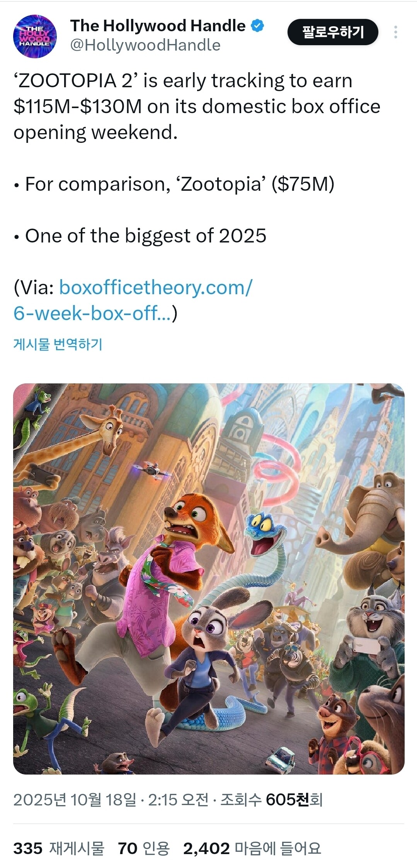Click the 2025년 10월 18일 post date
This screenshot has height=868, width=417.
tap(75, 800)
